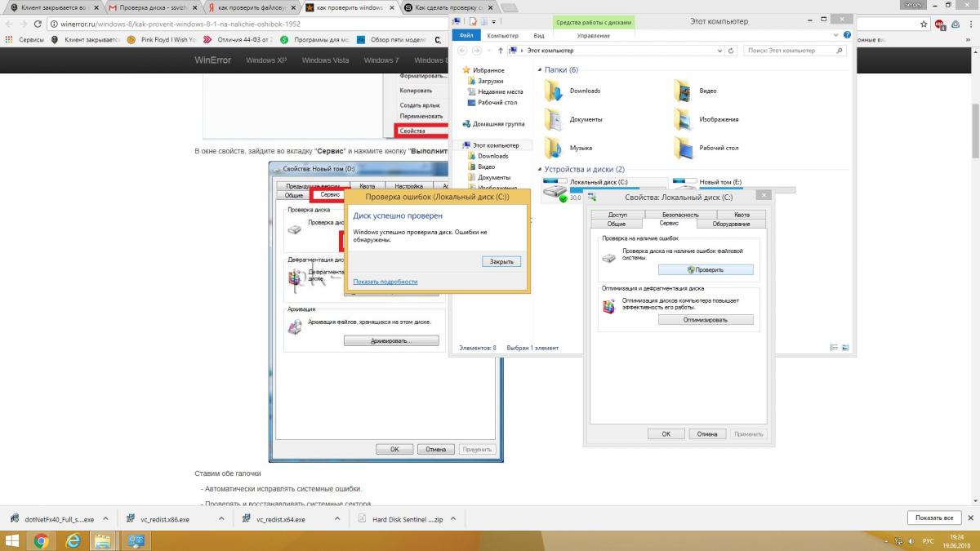Open options arrow for dotNetFx40 download
Image resolution: width=980 pixels, height=551 pixels.
109,518
